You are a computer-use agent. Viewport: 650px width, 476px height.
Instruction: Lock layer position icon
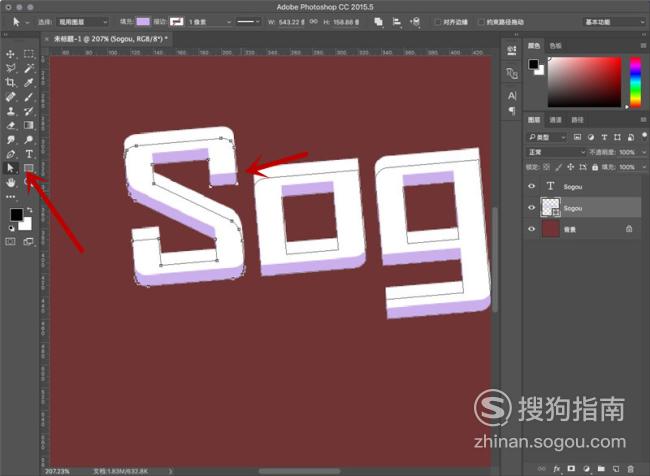570,167
